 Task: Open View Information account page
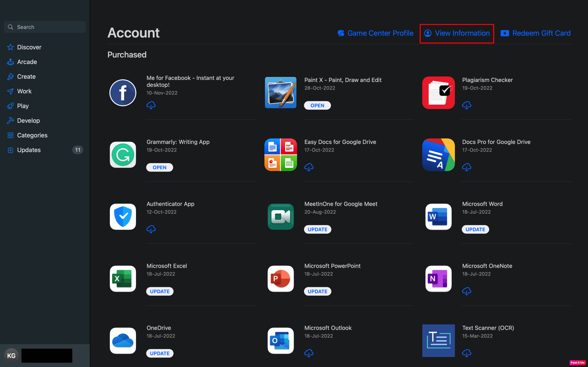click(x=457, y=33)
